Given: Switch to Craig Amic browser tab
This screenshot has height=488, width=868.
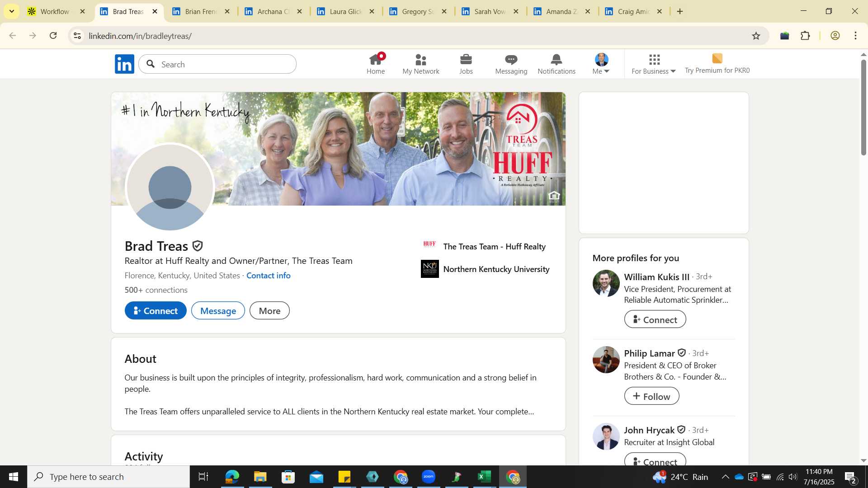Looking at the screenshot, I should click(634, 11).
